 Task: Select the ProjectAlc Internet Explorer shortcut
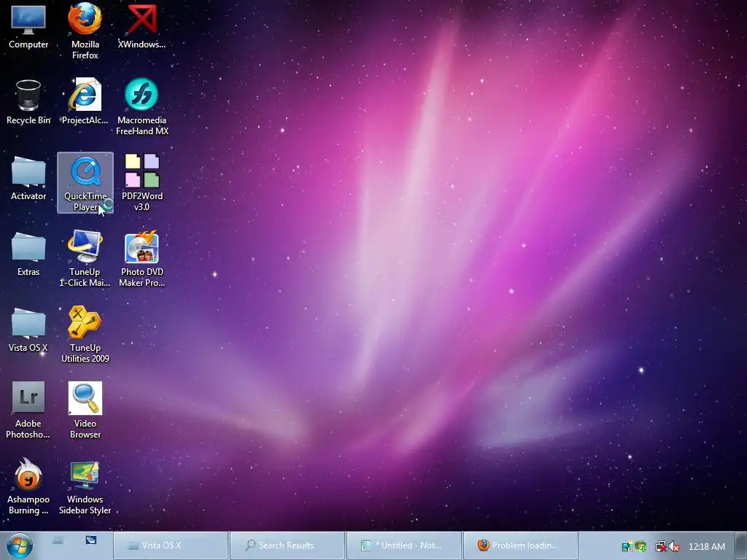click(85, 103)
